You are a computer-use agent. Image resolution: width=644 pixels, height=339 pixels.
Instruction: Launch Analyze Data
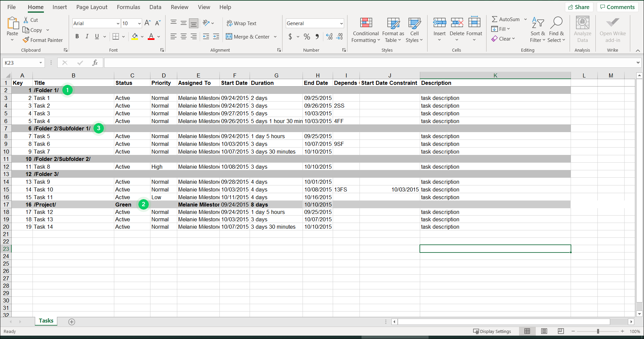pyautogui.click(x=582, y=30)
